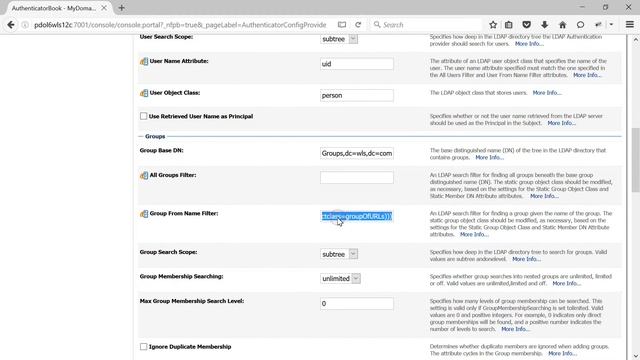Open More Info for User Search Scope
Screen dimensions: 640x360
coord(529,44)
